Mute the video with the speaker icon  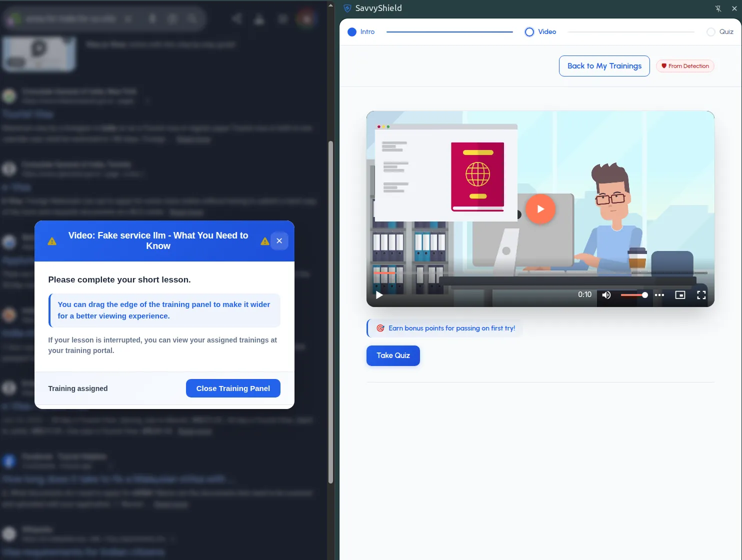(x=606, y=295)
